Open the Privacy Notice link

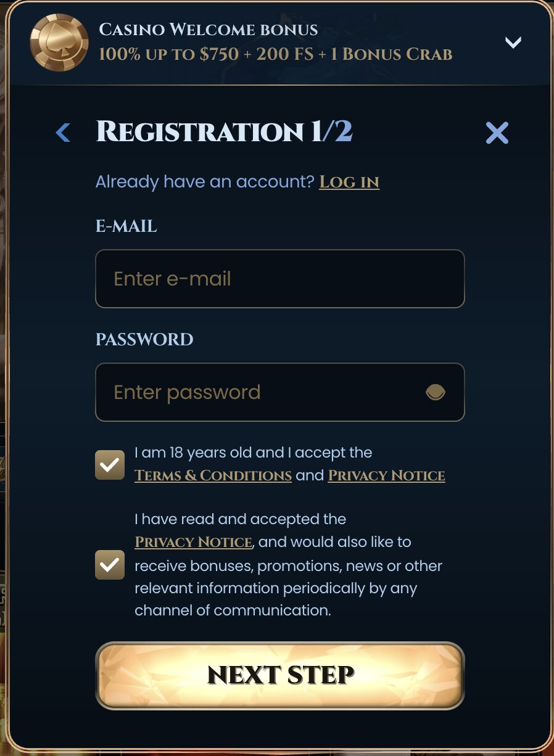(386, 475)
